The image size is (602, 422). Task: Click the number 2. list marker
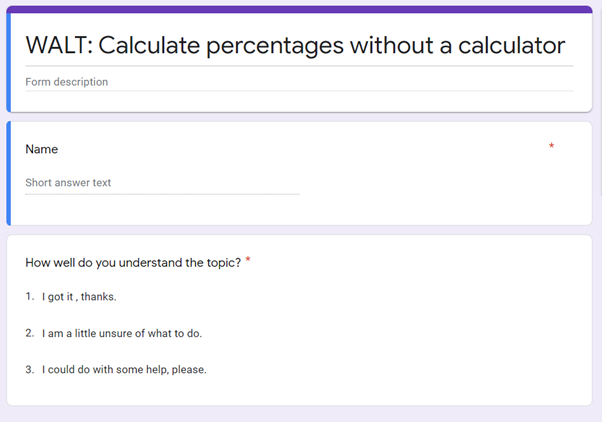click(30, 333)
